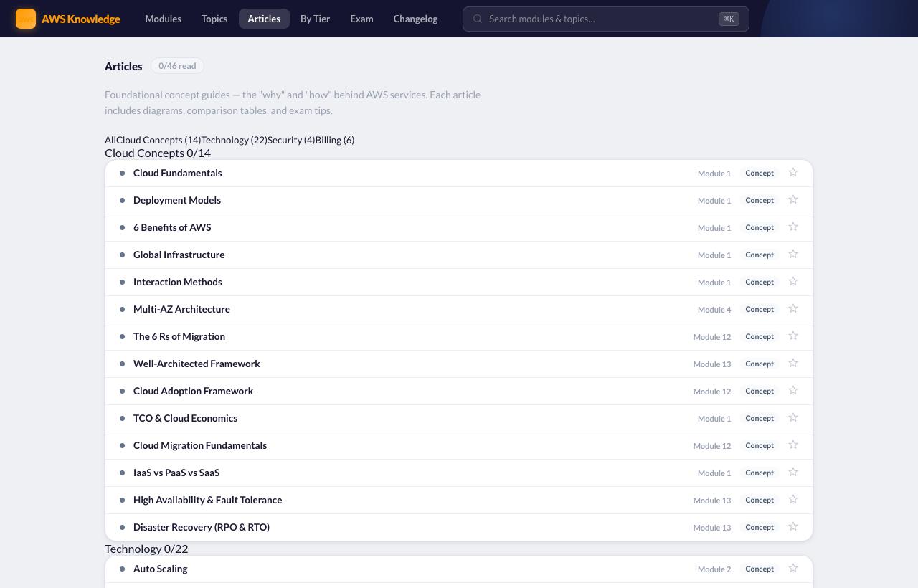918x588 pixels.
Task: Select the Articles nav item
Action: pyautogui.click(x=264, y=19)
